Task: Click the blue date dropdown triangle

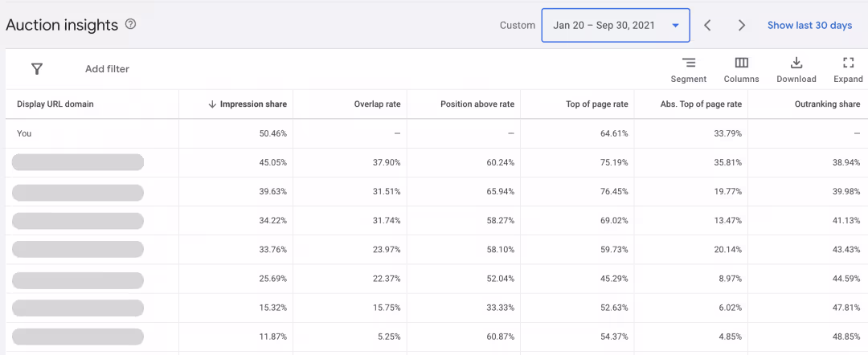Action: [x=675, y=26]
